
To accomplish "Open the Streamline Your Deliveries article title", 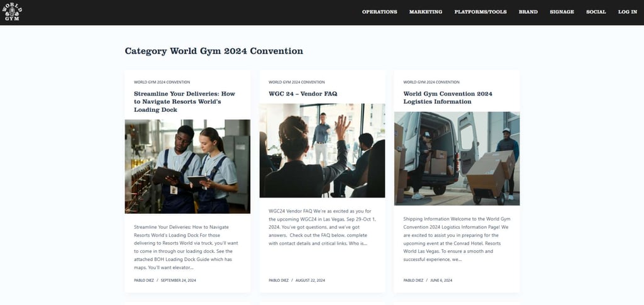I will (184, 101).
